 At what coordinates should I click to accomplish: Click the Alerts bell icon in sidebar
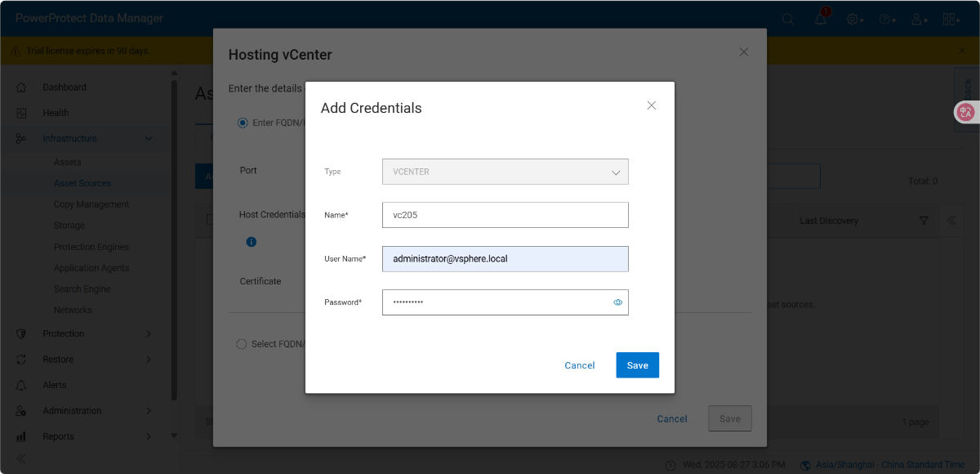pos(21,385)
